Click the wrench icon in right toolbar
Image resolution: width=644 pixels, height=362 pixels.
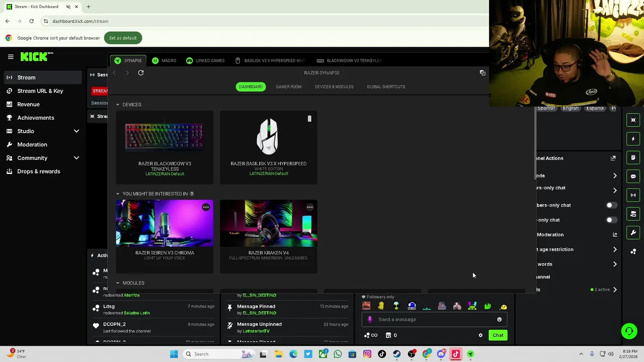coord(633,233)
